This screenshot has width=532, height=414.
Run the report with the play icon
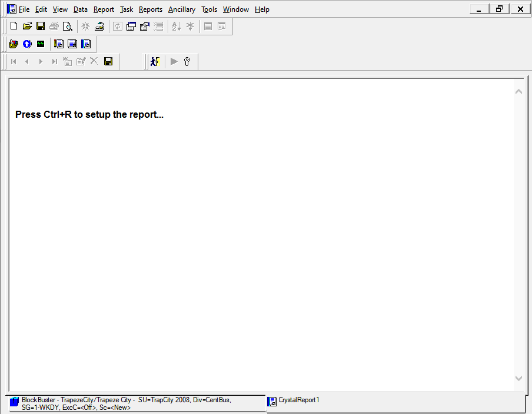[174, 61]
